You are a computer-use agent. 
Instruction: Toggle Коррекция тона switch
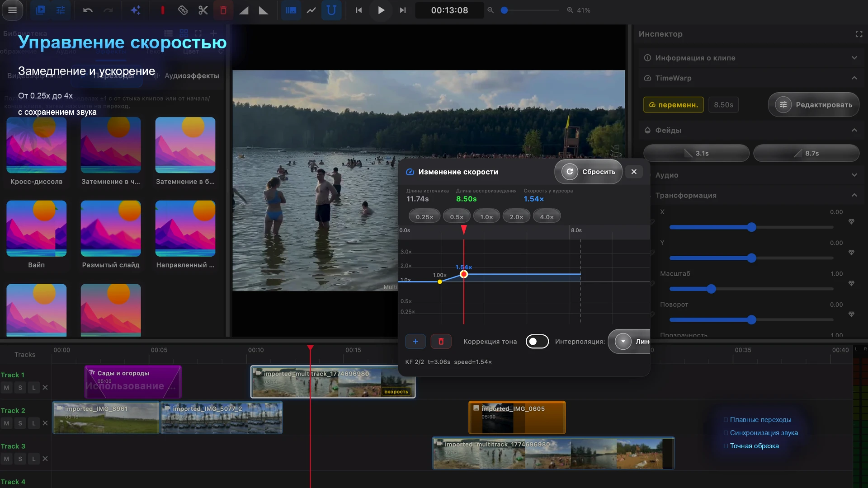[537, 342]
